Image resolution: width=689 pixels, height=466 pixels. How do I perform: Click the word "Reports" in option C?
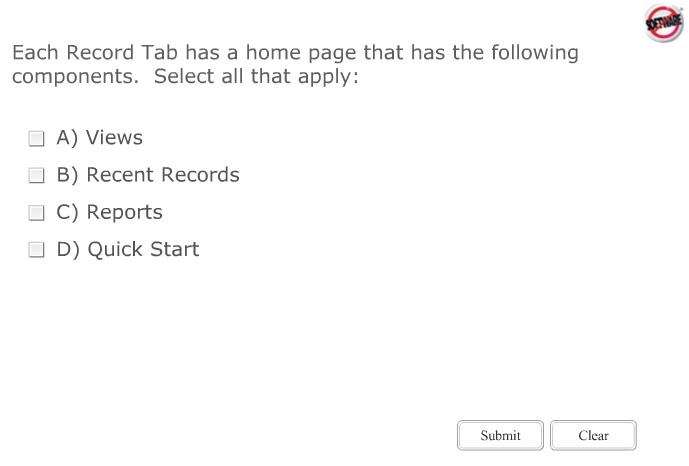click(x=124, y=212)
